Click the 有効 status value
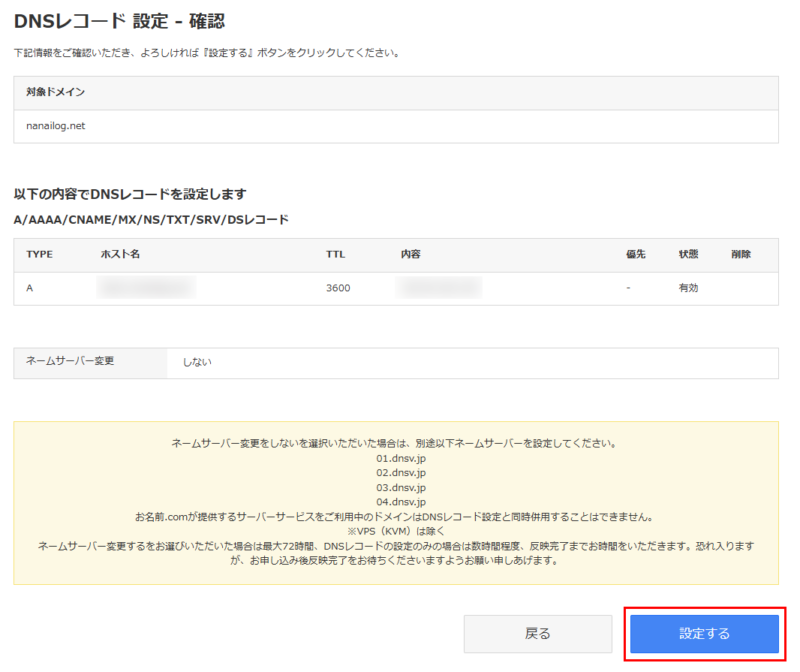The width and height of the screenshot is (800, 672). pos(688,288)
